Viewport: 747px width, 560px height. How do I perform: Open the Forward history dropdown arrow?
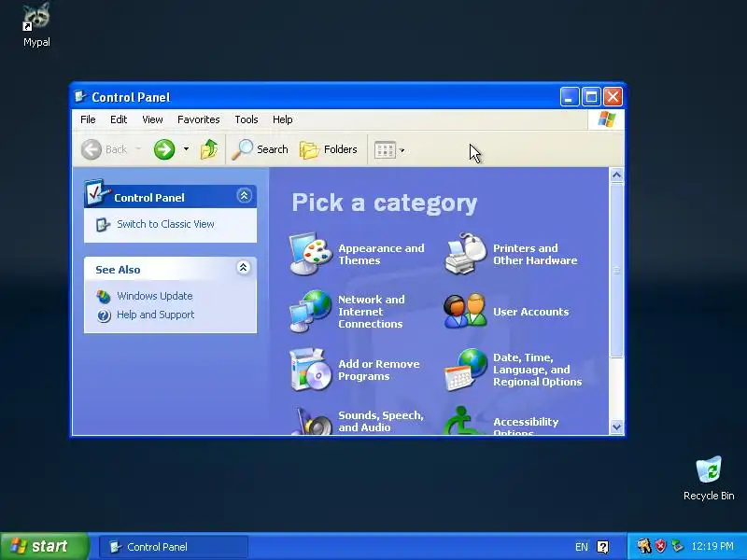[x=186, y=149]
